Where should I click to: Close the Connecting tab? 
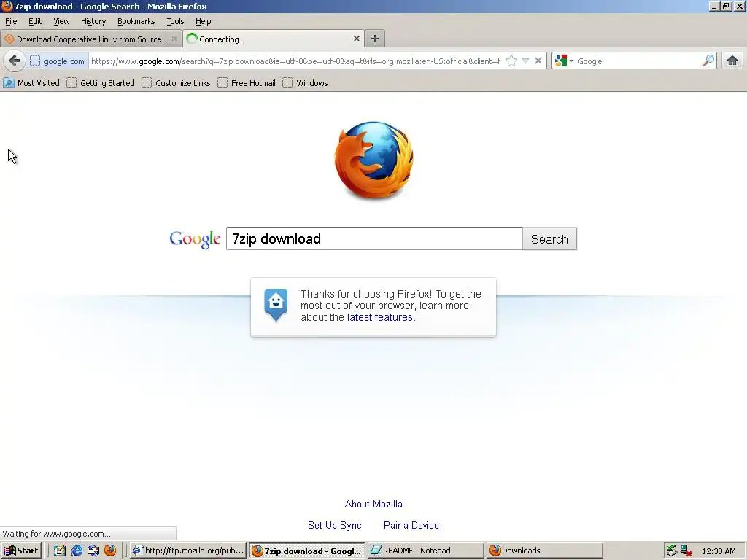(x=356, y=39)
